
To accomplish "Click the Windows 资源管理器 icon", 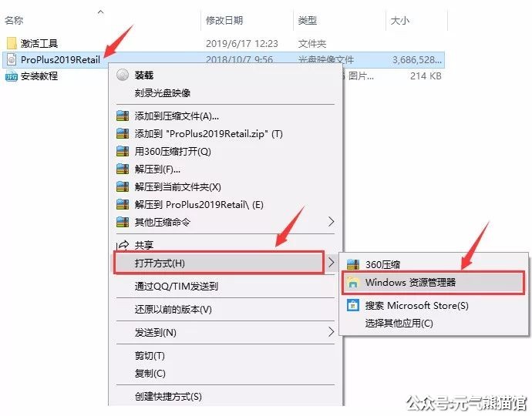I will click(353, 283).
